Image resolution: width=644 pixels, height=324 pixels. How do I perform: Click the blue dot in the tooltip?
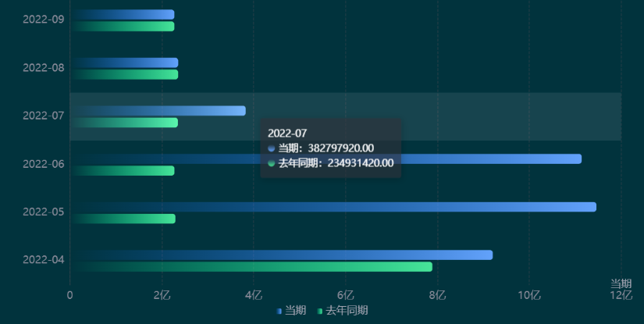coord(271,148)
